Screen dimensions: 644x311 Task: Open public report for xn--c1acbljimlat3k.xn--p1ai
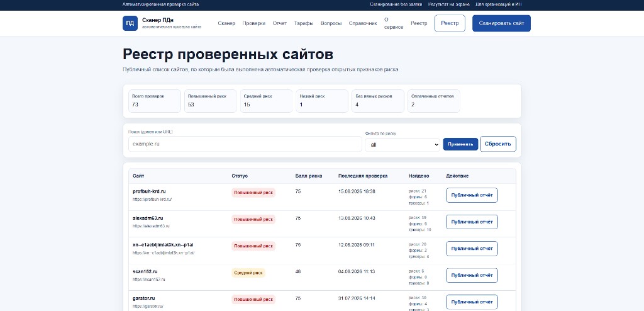pyautogui.click(x=472, y=249)
